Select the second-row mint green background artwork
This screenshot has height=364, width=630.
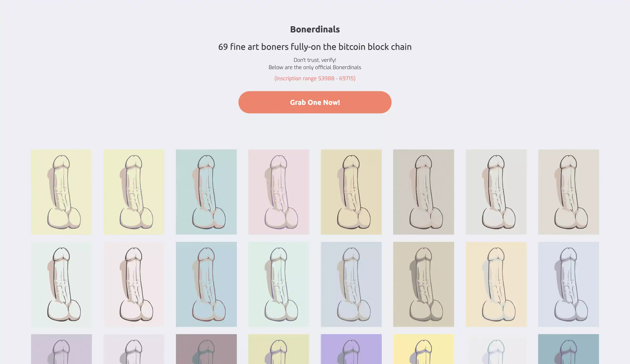click(279, 284)
